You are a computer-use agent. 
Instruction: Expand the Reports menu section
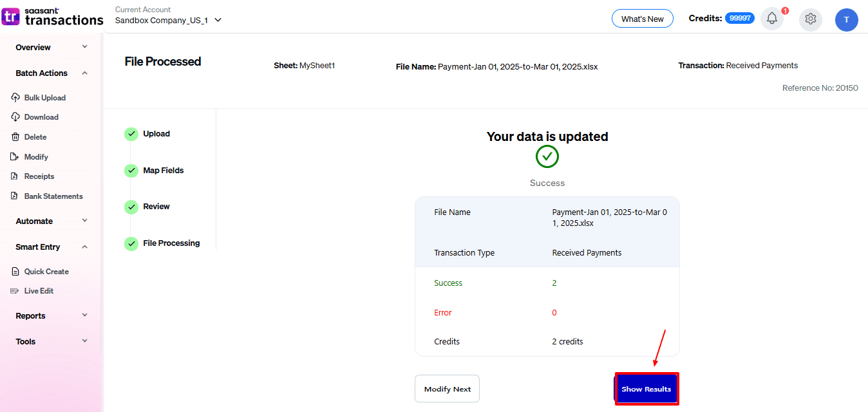pyautogui.click(x=52, y=316)
